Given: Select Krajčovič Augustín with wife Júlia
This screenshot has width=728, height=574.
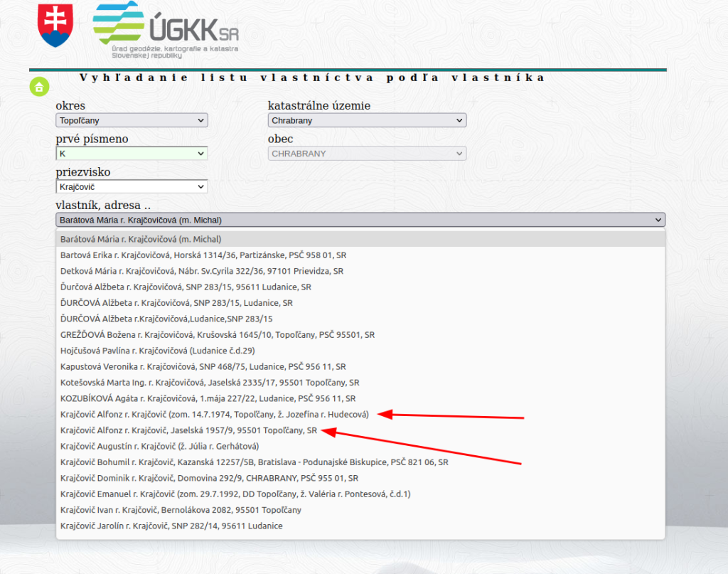Looking at the screenshot, I should [x=159, y=446].
